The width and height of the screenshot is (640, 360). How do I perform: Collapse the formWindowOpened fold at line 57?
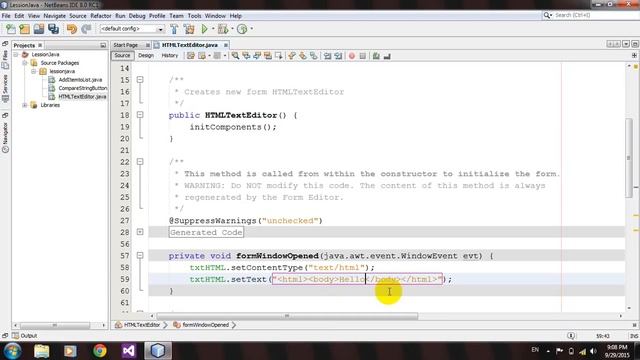pyautogui.click(x=140, y=256)
